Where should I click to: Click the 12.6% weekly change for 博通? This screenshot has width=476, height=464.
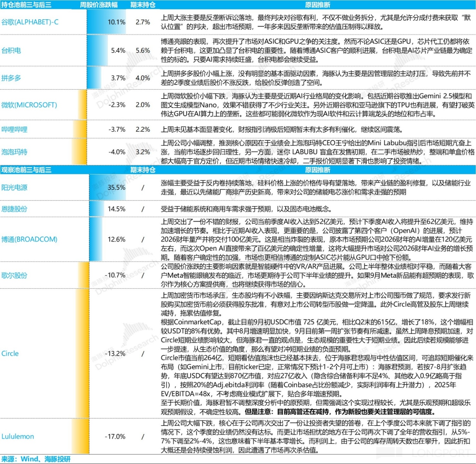(x=117, y=239)
